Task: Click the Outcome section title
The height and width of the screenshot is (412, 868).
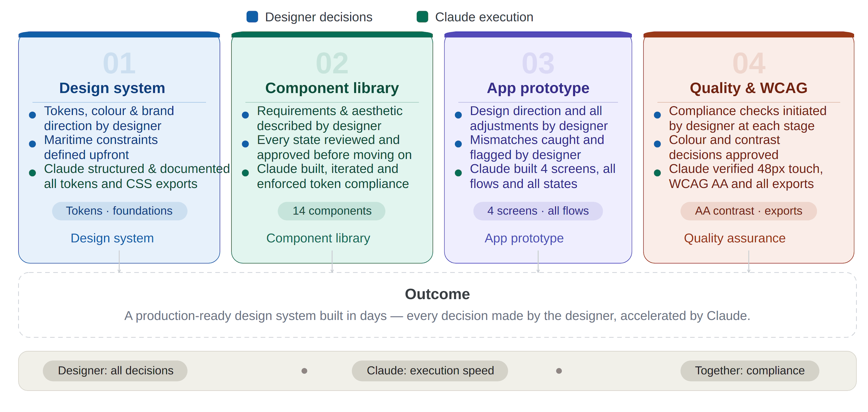Action: point(437,294)
